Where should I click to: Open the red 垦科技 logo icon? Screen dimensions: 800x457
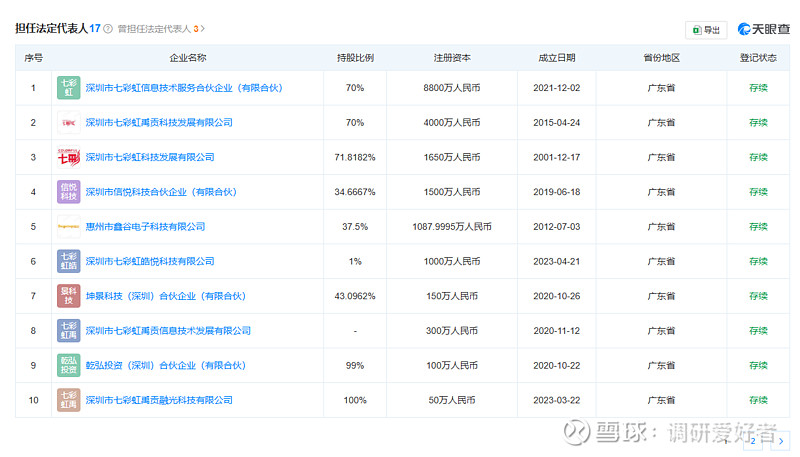[x=68, y=296]
